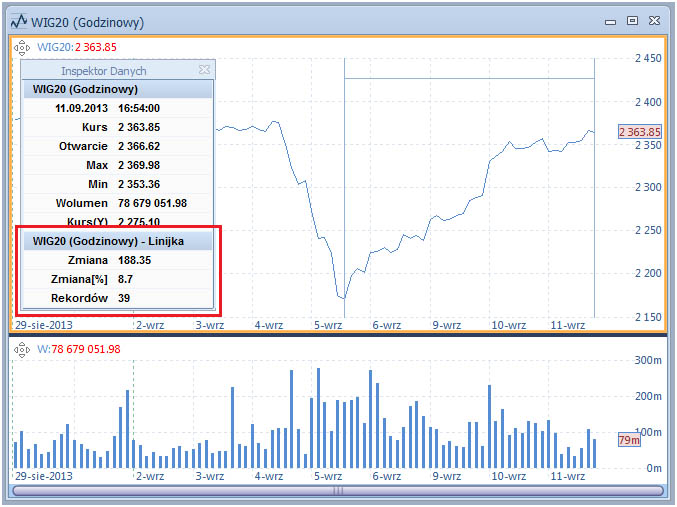Close the Inspektor Danych panel
The height and width of the screenshot is (507, 677).
[x=204, y=70]
